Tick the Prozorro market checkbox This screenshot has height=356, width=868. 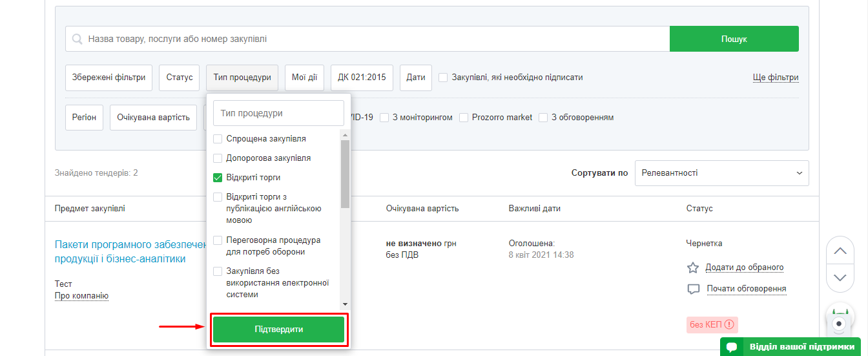click(464, 118)
